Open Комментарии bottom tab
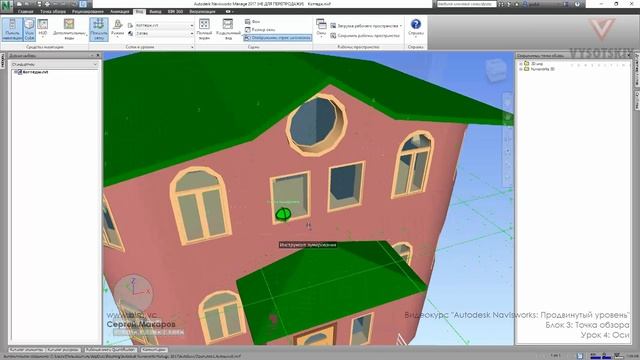This screenshot has width=640, height=360. (x=154, y=350)
